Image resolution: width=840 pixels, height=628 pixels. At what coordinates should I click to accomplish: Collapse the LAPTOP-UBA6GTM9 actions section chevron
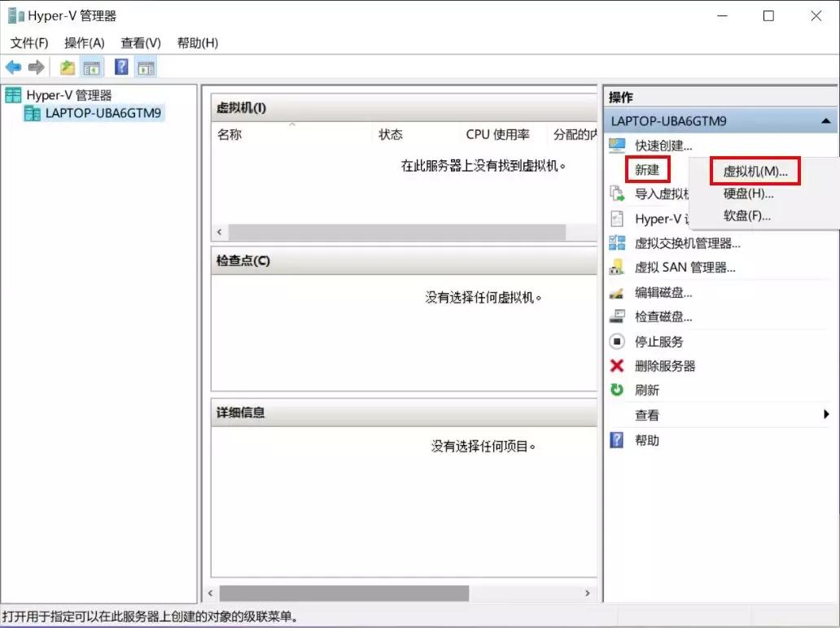[x=827, y=120]
